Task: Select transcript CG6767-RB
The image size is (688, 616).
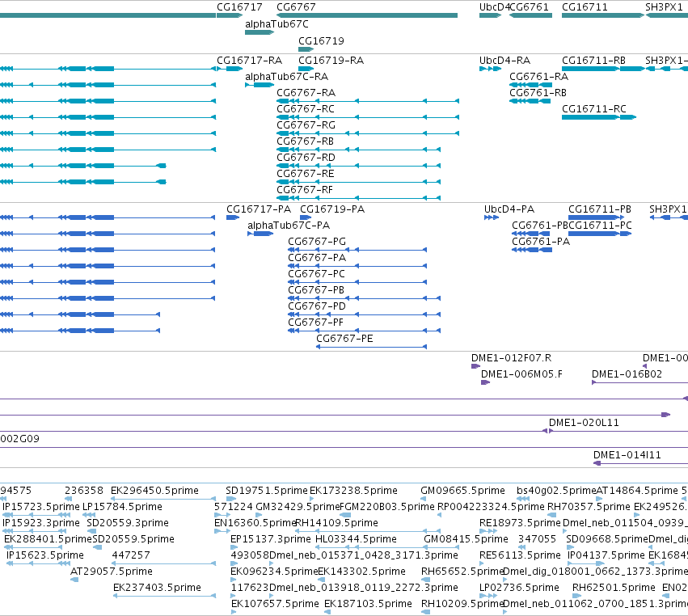Action: pos(358,150)
